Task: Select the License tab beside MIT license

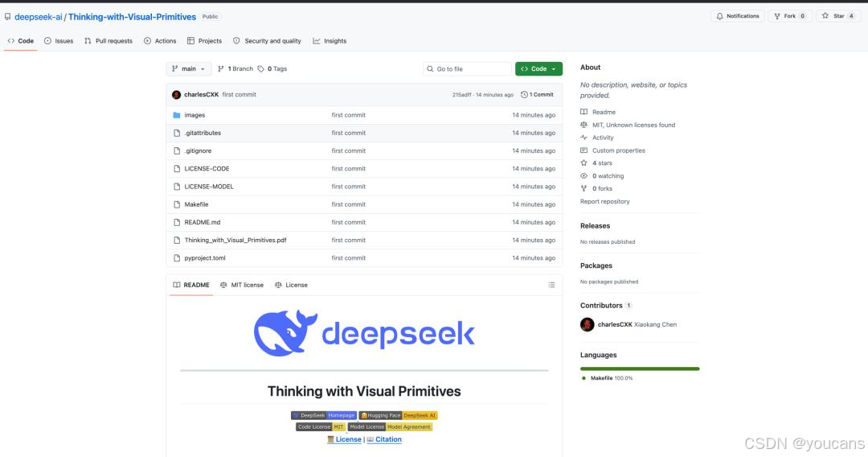Action: (x=291, y=285)
